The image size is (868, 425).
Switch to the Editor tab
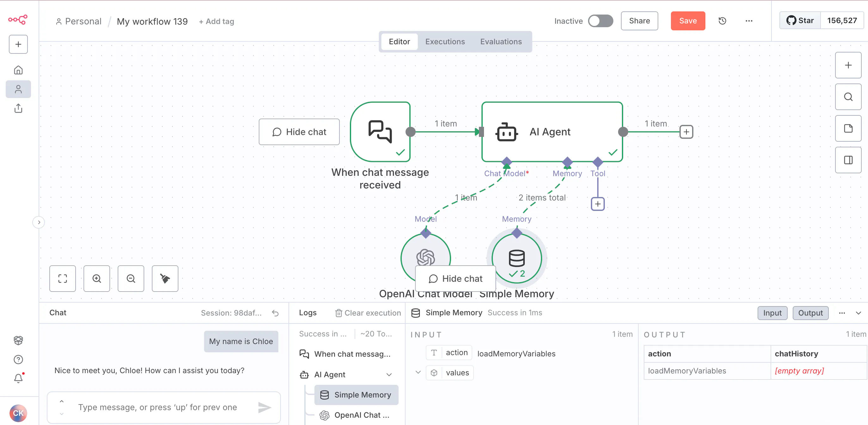click(x=399, y=41)
